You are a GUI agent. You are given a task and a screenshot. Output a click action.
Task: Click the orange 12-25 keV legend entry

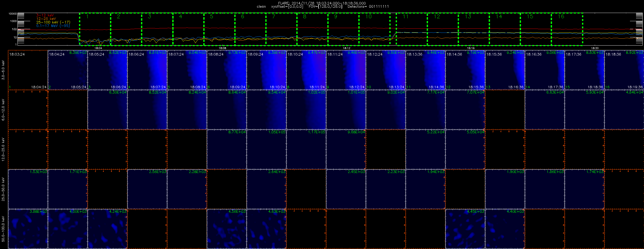[x=46, y=19]
